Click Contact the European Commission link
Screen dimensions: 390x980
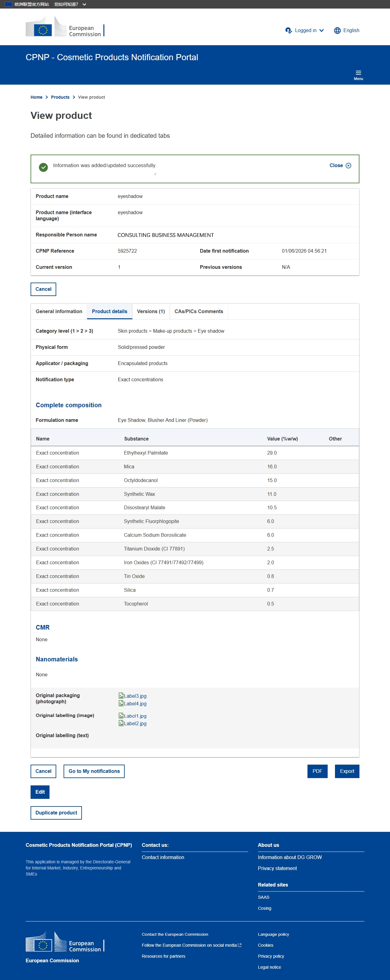[175, 934]
